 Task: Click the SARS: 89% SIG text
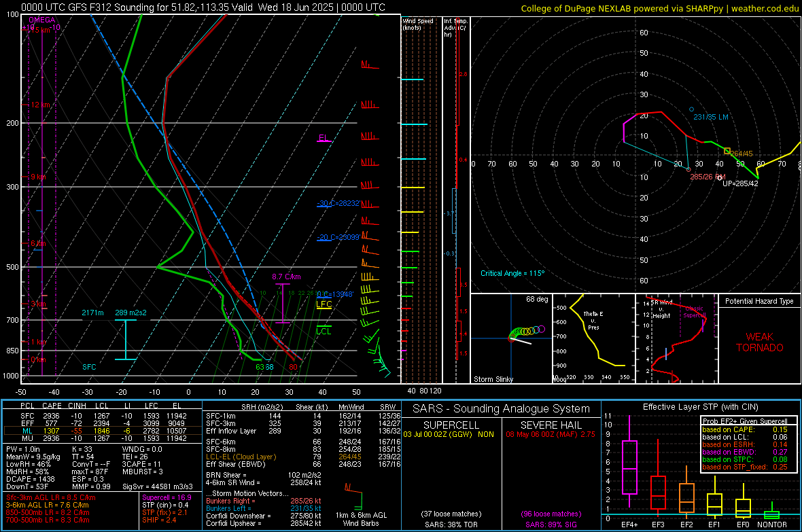[551, 525]
